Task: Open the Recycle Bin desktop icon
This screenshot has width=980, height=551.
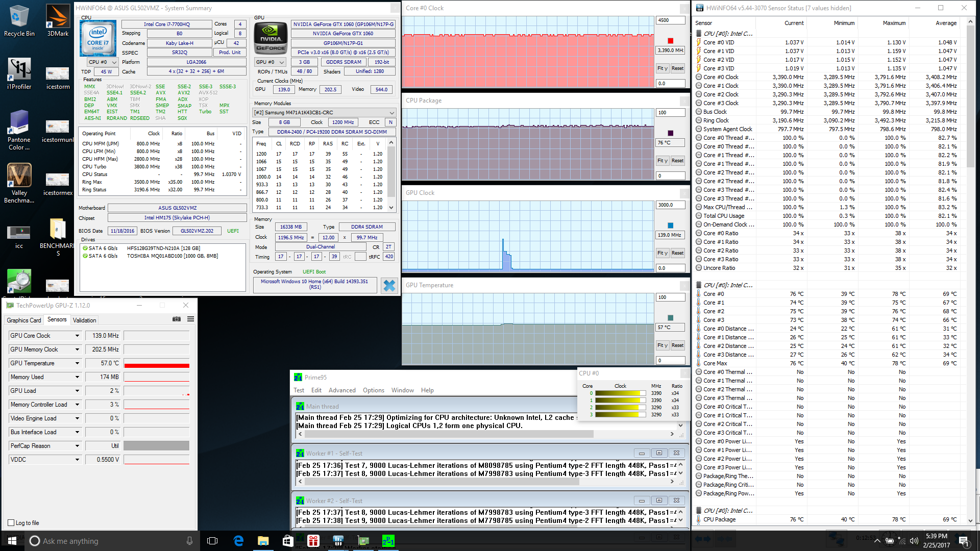Action: click(19, 20)
